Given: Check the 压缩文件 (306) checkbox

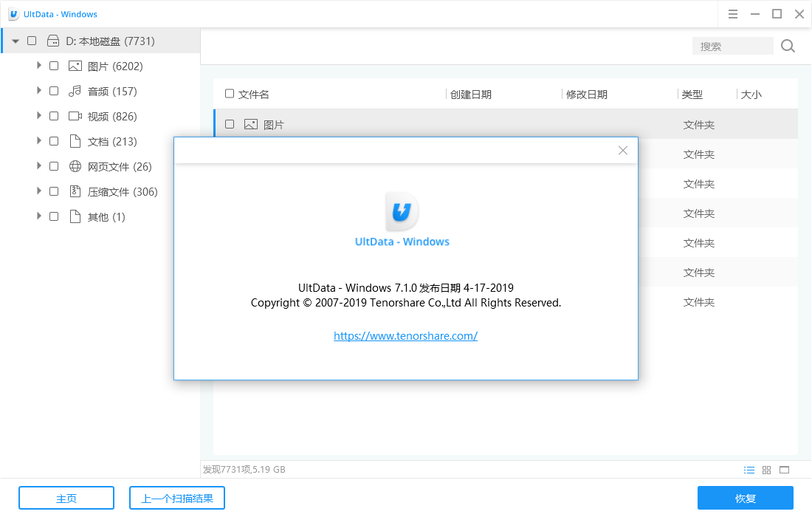Looking at the screenshot, I should 54,191.
